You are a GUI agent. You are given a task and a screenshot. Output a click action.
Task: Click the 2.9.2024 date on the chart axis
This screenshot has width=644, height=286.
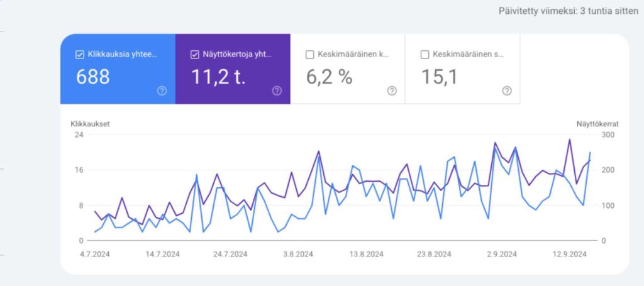pyautogui.click(x=501, y=255)
